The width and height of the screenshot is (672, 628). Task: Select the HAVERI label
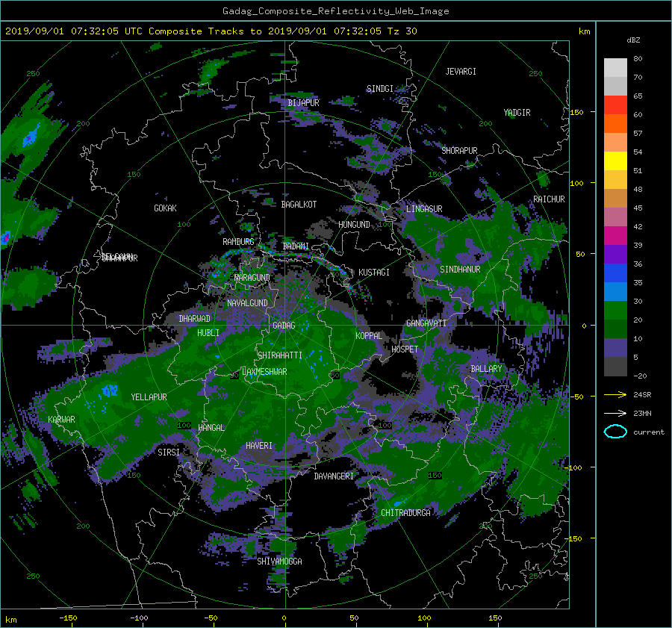[x=259, y=447]
